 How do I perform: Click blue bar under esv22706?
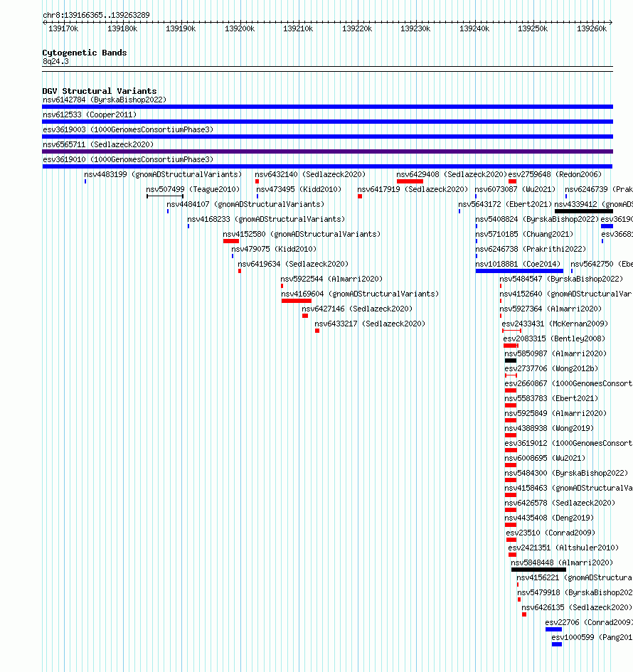pos(554,629)
